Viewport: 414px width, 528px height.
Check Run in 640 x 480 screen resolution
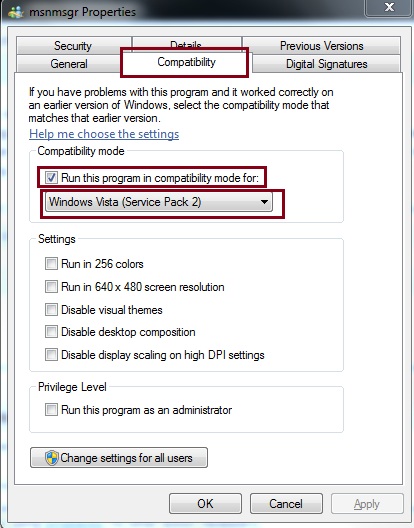[51, 287]
